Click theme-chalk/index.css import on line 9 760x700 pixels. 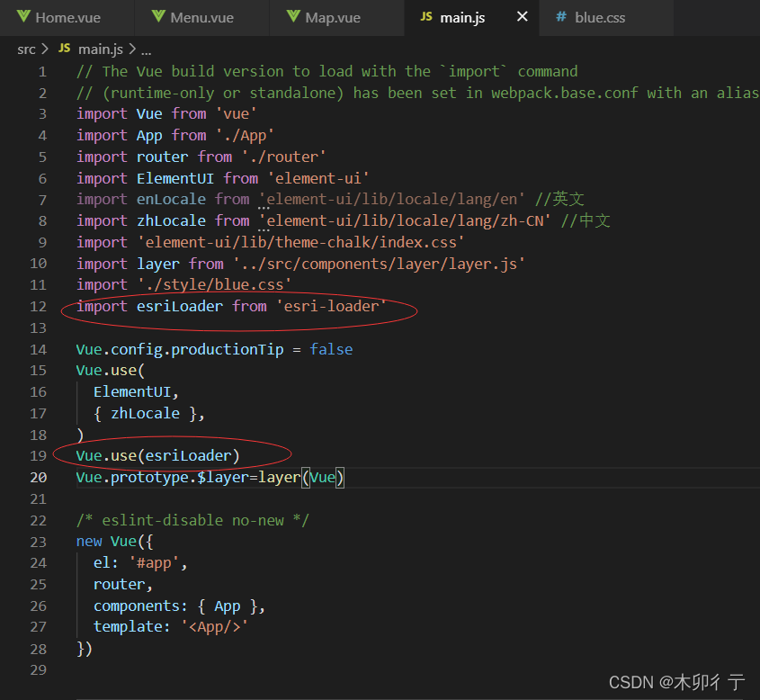click(300, 242)
